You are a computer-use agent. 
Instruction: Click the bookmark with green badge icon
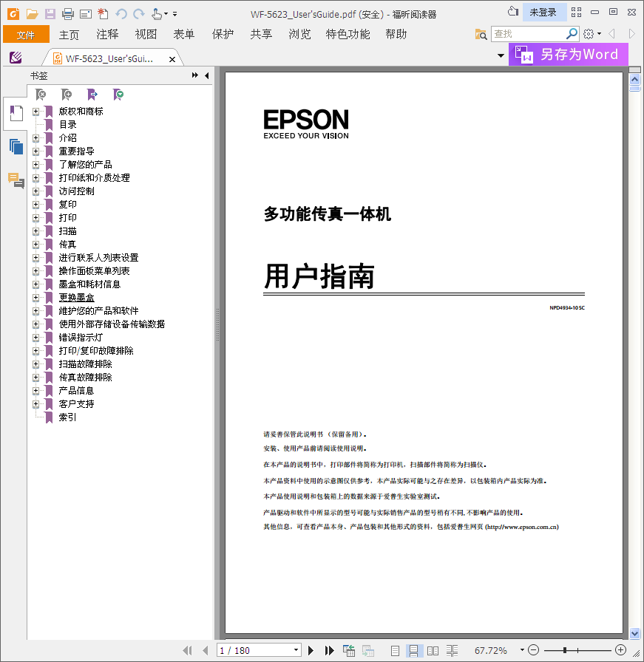(118, 95)
